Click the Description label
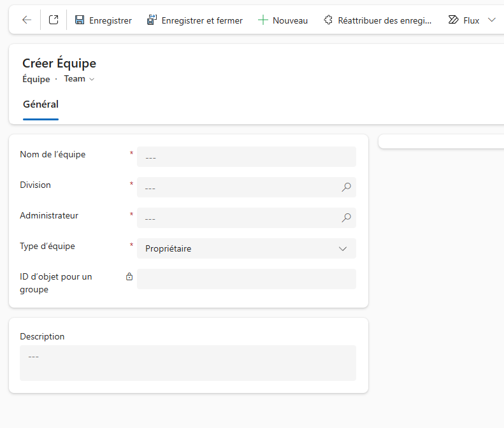The image size is (504, 428). coord(42,336)
